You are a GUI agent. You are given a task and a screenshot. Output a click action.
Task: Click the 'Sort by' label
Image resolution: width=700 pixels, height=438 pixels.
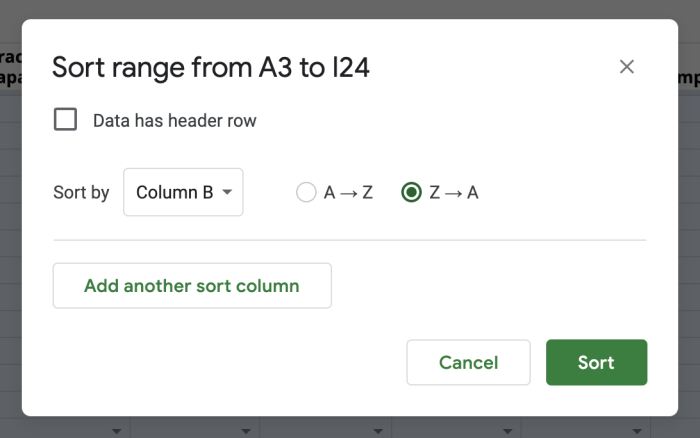coord(81,193)
